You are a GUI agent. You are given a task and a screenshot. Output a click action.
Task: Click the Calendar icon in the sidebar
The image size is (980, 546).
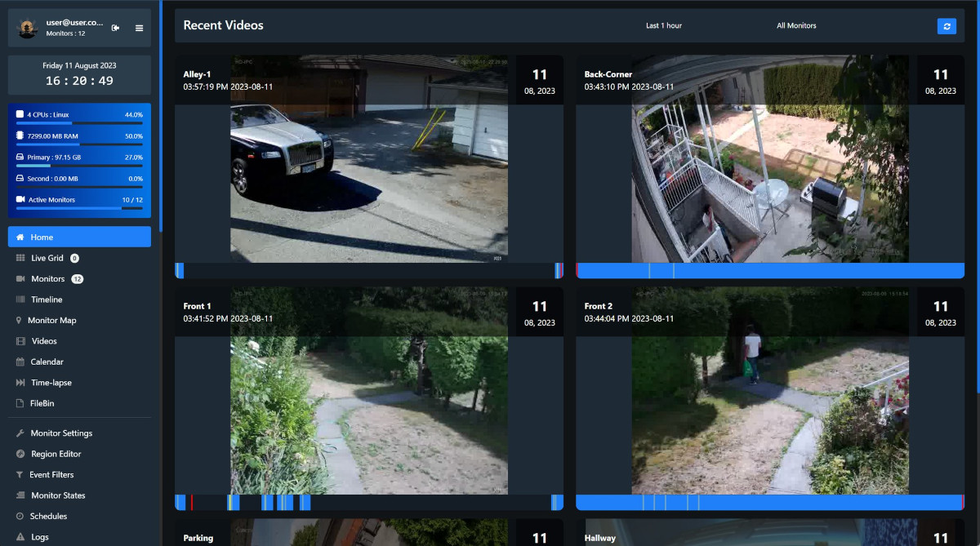point(20,362)
